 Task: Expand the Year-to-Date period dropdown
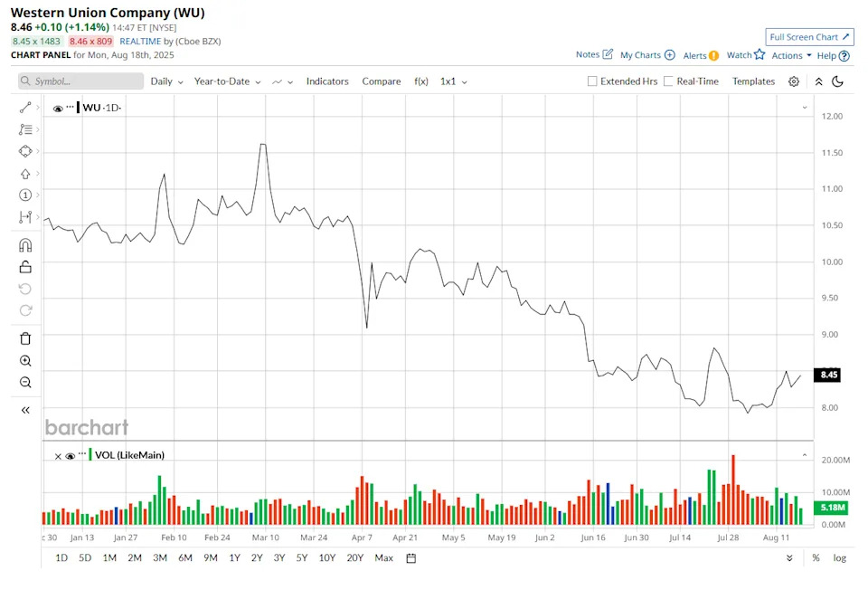(x=227, y=81)
